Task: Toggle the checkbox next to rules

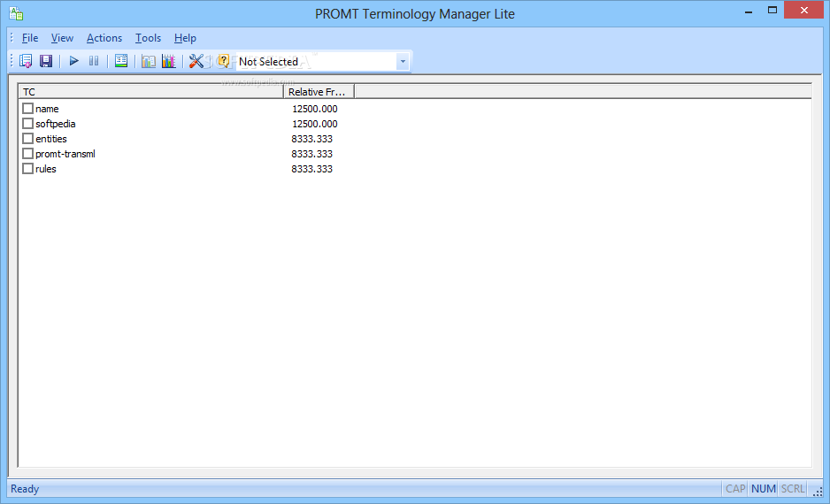Action: pos(28,169)
